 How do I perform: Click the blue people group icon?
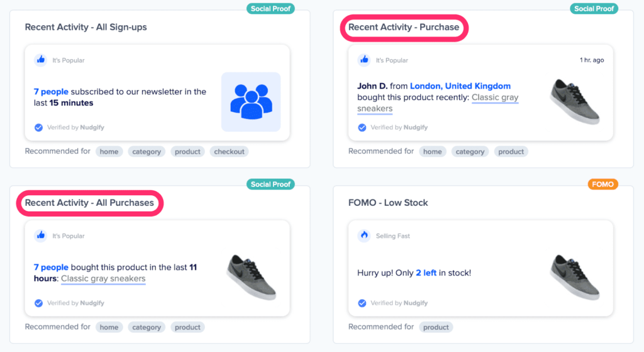(250, 101)
